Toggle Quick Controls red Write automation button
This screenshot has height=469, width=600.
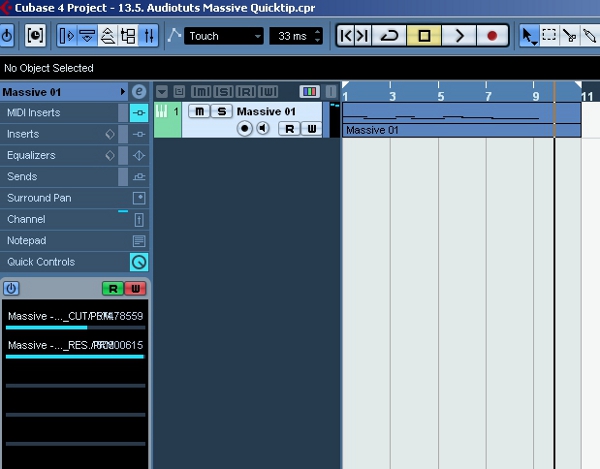pos(135,288)
